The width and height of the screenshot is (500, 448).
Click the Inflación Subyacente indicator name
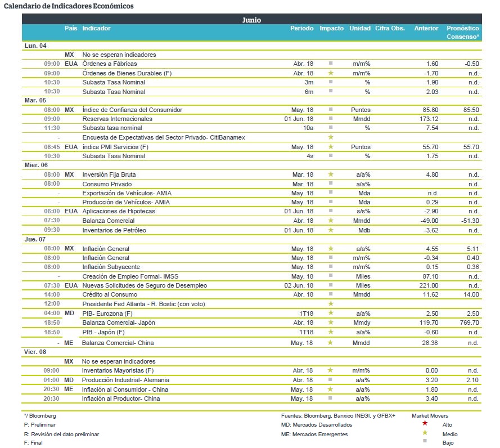(111, 267)
